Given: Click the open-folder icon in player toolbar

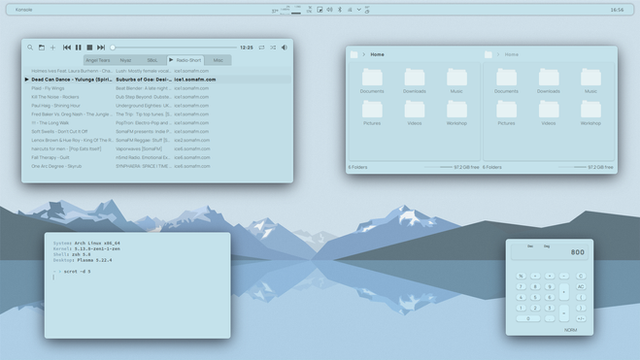Looking at the screenshot, I should (42, 48).
